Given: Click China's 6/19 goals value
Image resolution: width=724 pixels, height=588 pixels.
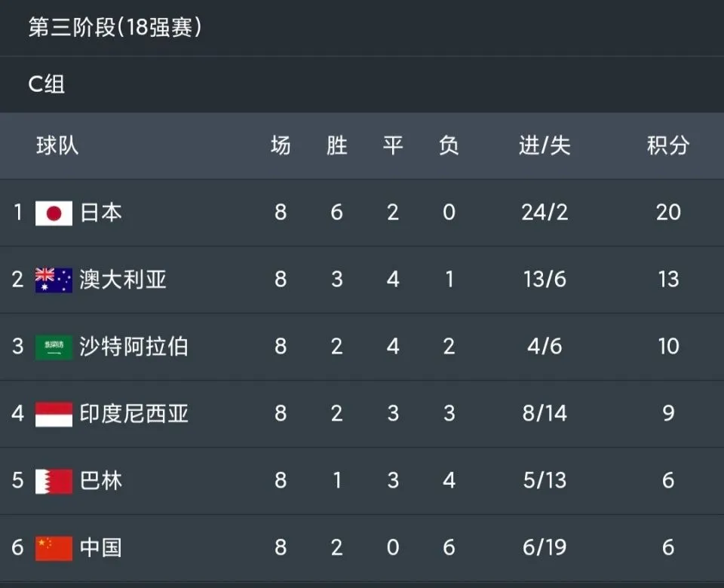Looking at the screenshot, I should click(545, 547).
